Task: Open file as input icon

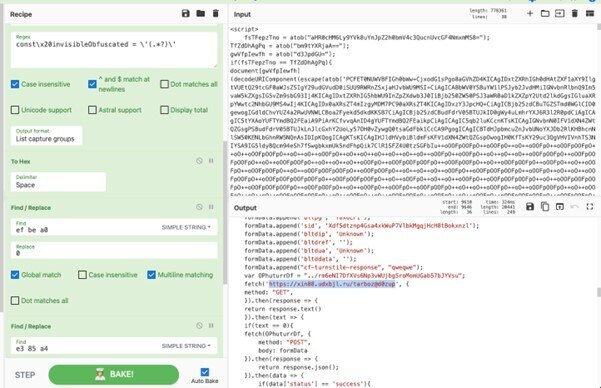Action: (x=560, y=14)
